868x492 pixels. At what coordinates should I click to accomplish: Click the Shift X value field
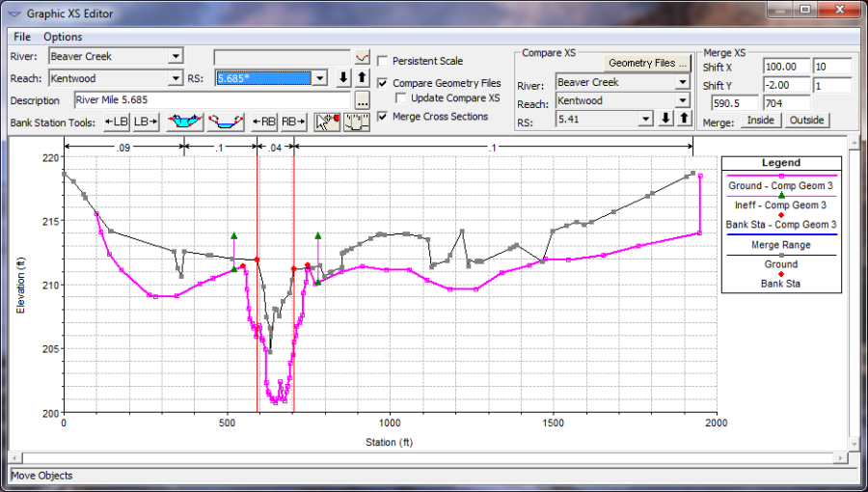click(786, 67)
